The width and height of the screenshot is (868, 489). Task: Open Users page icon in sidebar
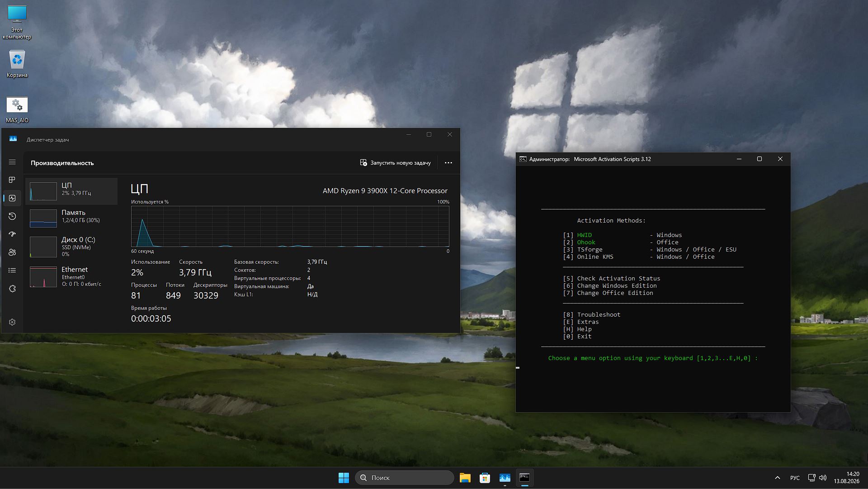point(12,252)
